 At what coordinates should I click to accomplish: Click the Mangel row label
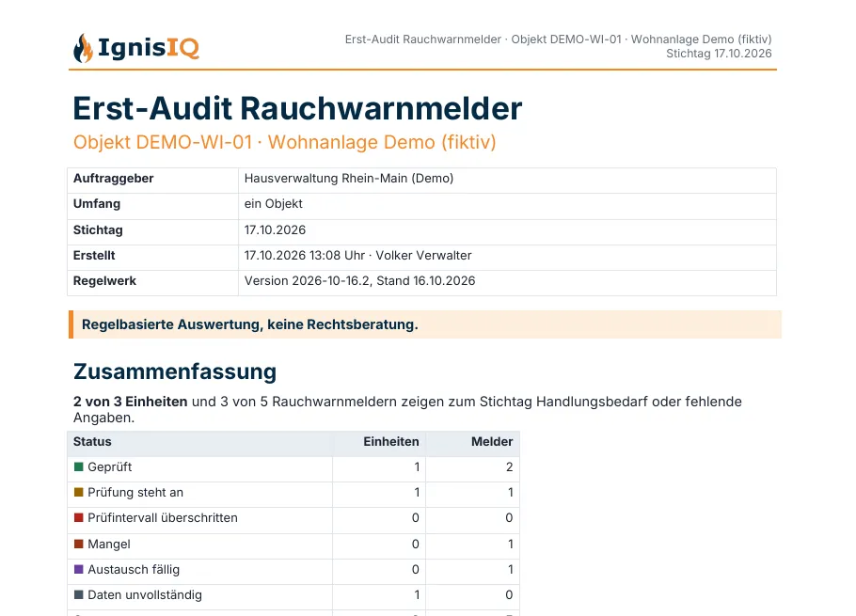108,544
